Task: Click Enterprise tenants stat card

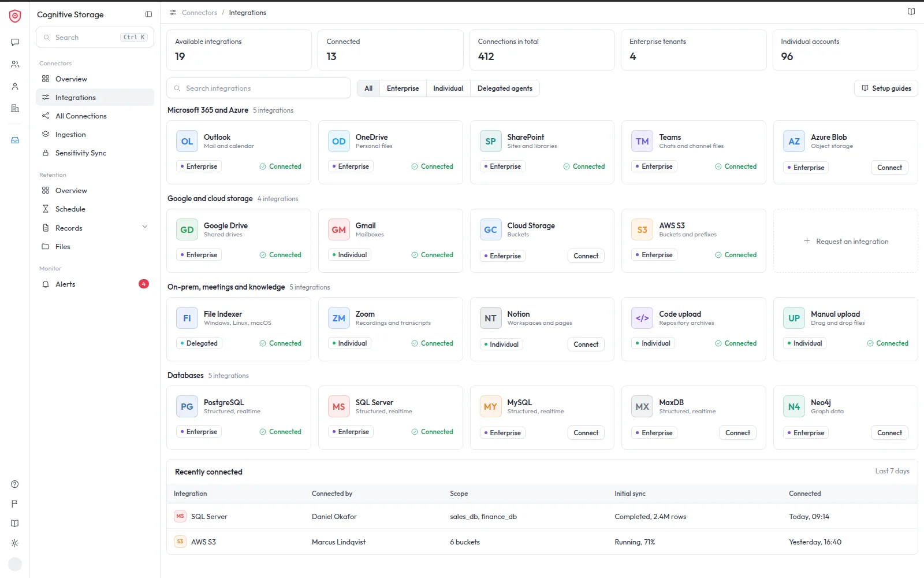Action: (x=694, y=50)
